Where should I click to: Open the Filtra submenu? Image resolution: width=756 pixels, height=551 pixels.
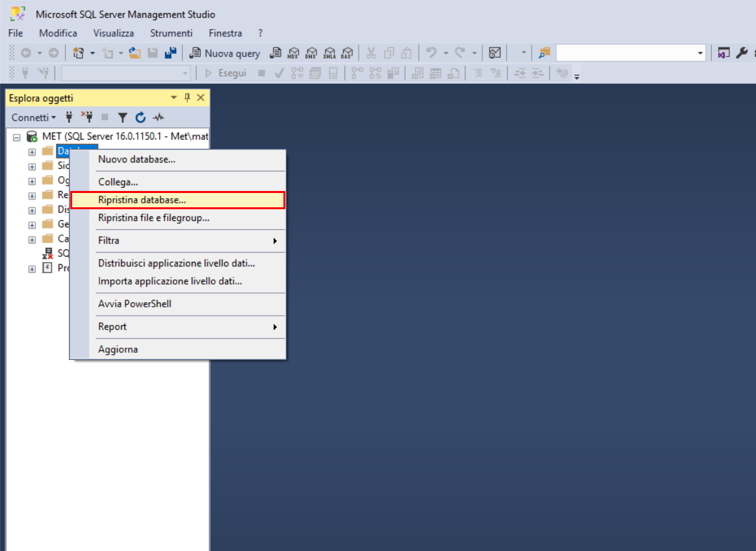point(178,240)
